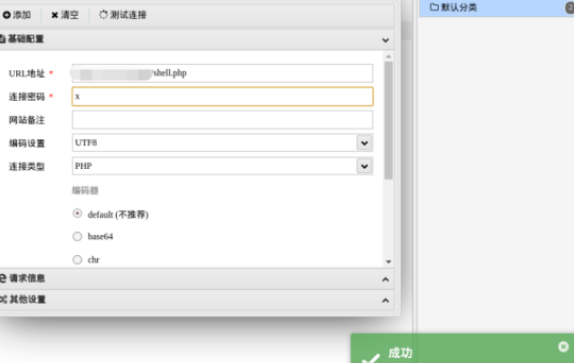574x363 pixels.
Task: Close the 成功 success notification
Action: point(563,346)
